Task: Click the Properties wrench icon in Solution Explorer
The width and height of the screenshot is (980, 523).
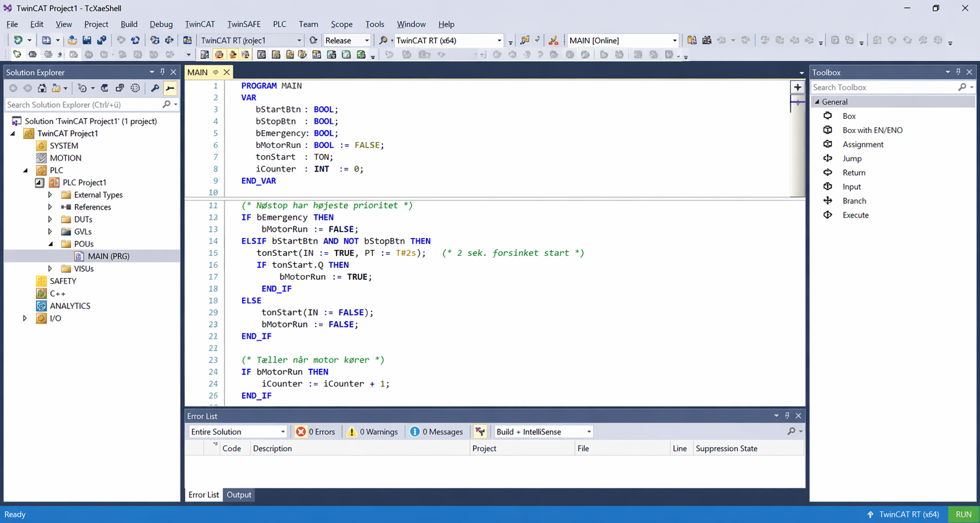Action: [155, 88]
